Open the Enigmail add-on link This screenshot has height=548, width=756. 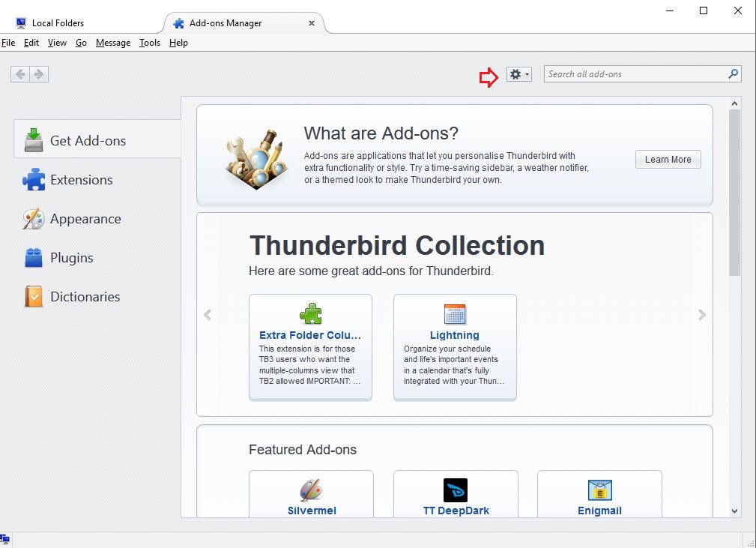599,511
